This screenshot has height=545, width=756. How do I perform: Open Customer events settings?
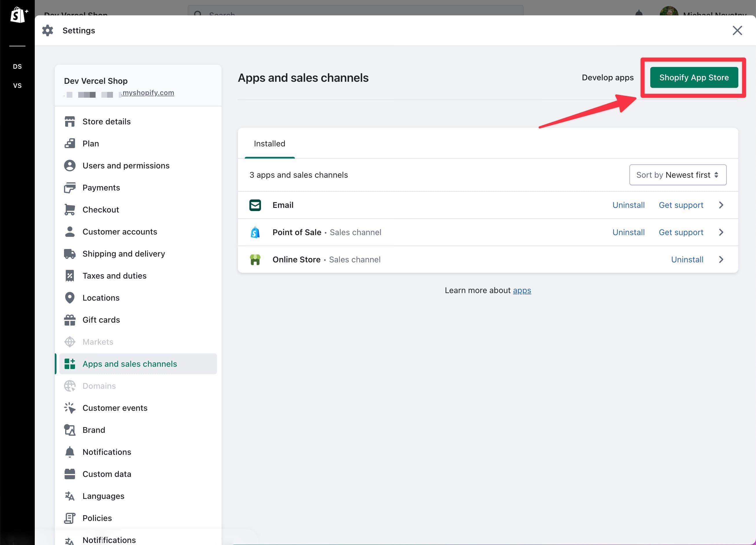pos(115,408)
